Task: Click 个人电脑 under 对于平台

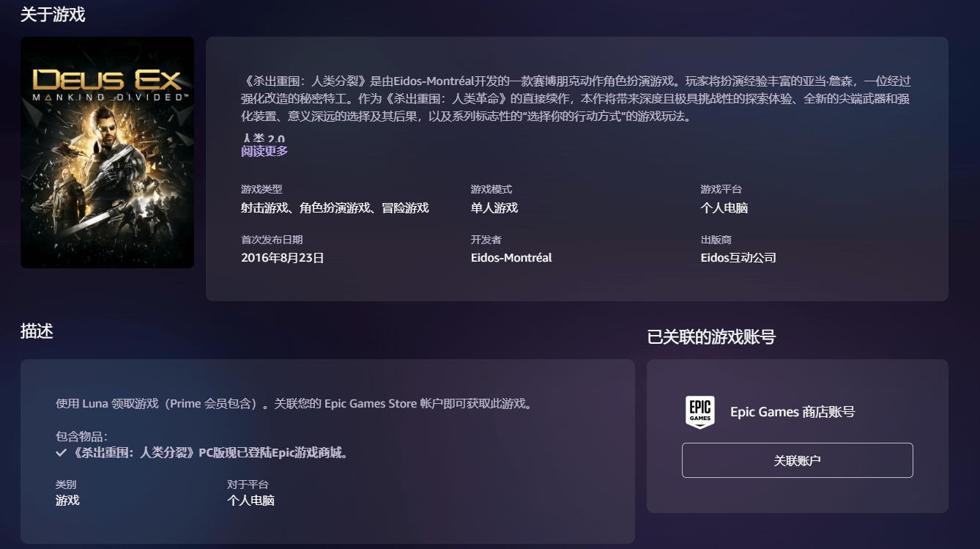Action: (250, 501)
